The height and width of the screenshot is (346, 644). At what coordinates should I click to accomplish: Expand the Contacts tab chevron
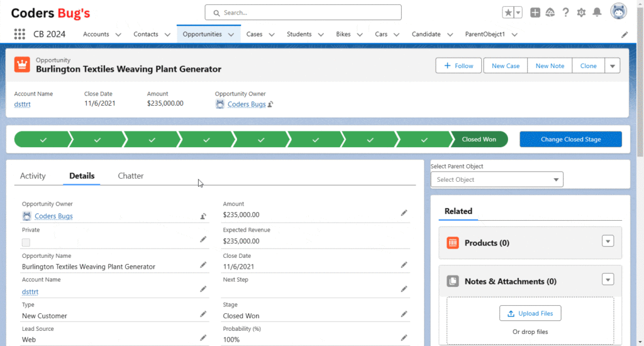click(167, 35)
